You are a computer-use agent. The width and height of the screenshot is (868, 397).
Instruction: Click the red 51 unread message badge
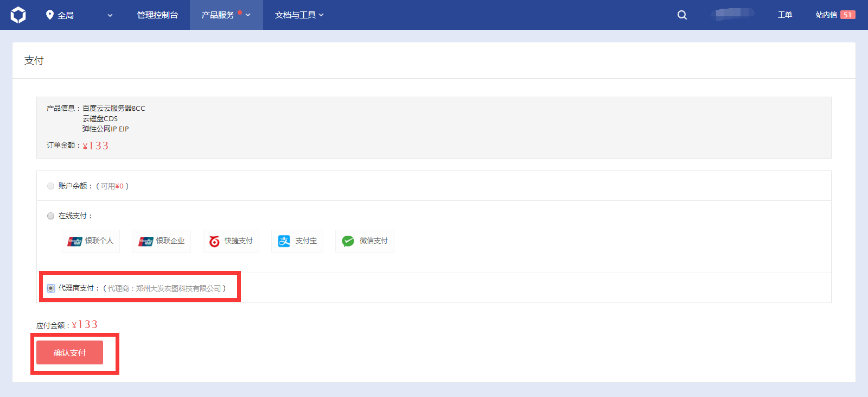(x=847, y=15)
